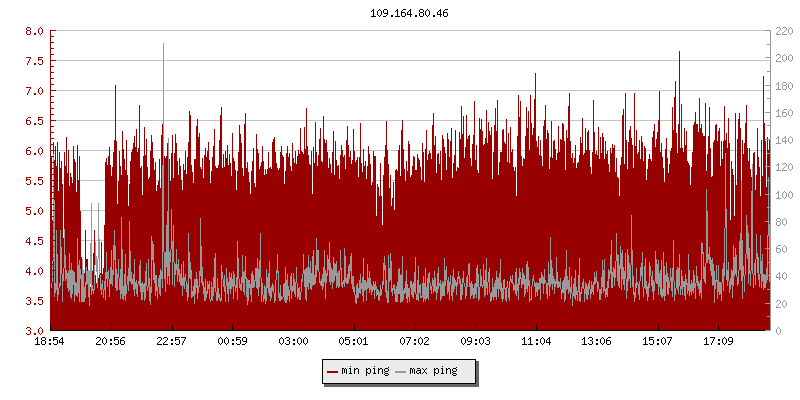This screenshot has height=400, width=800.
Task: Click the 03:00 time label
Action: (x=293, y=342)
